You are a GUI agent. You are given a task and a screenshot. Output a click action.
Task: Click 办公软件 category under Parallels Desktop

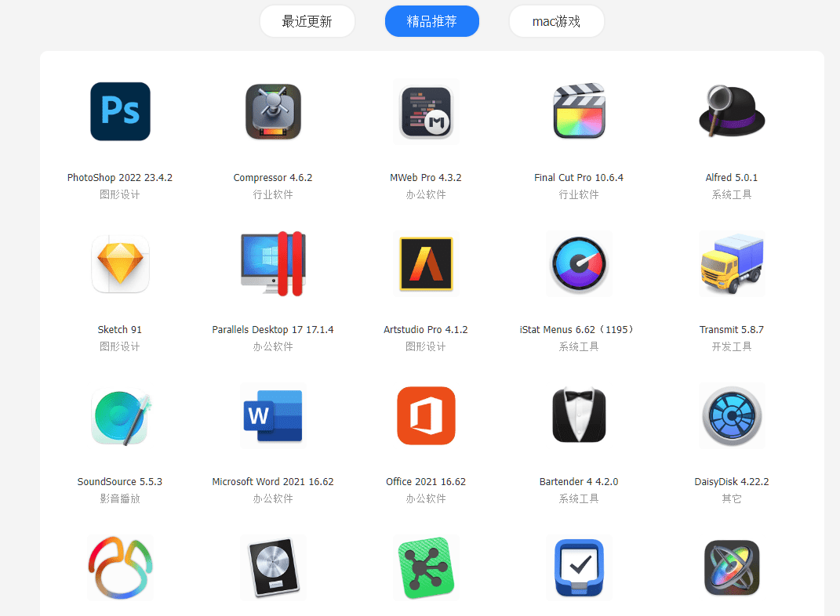[x=273, y=347]
